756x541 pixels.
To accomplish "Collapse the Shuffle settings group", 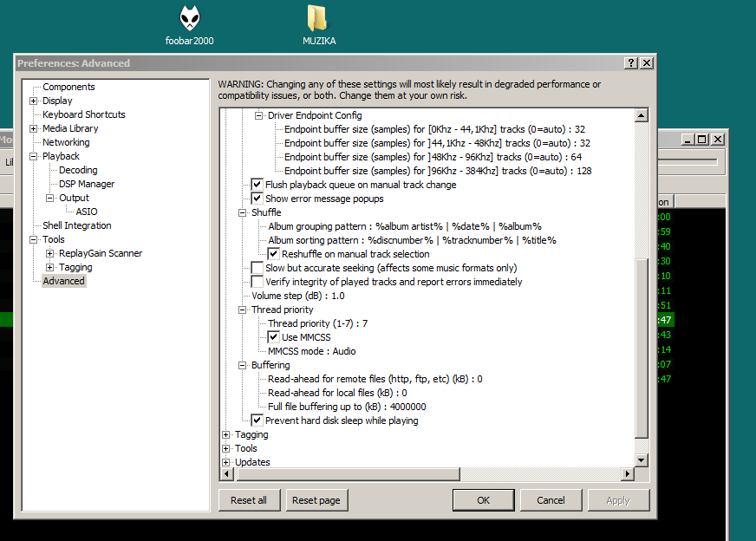I will 243,212.
